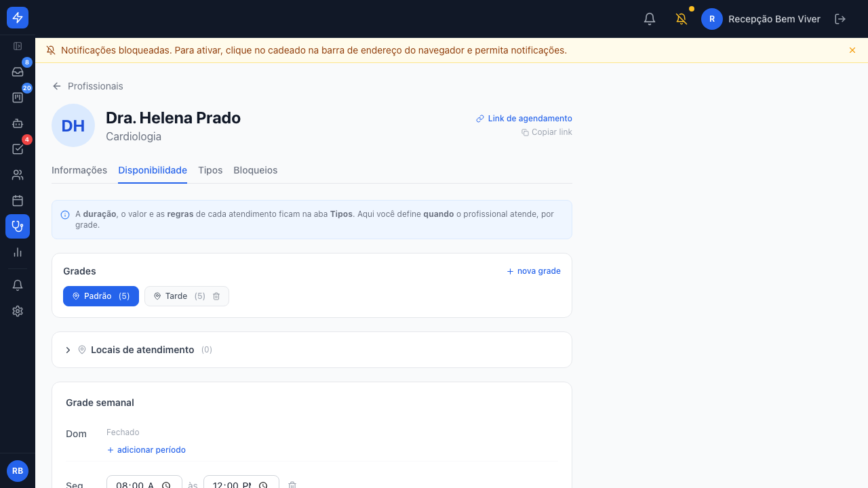Switch to the Informações tab
Image resolution: width=868 pixels, height=488 pixels.
[x=79, y=170]
